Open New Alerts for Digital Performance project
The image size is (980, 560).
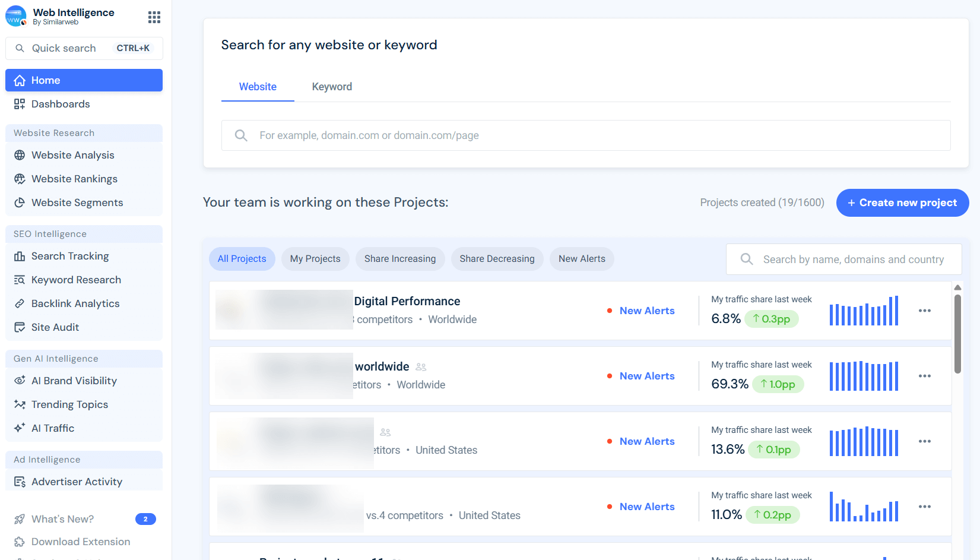click(x=646, y=310)
